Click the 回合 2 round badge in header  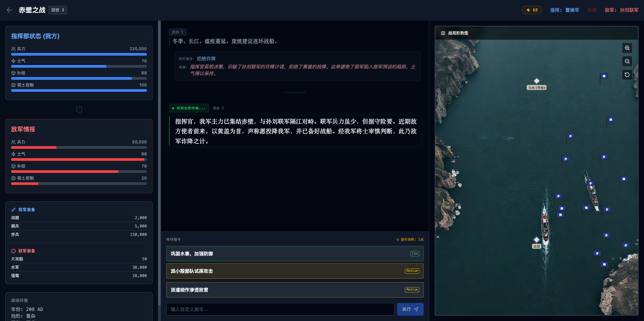point(58,10)
